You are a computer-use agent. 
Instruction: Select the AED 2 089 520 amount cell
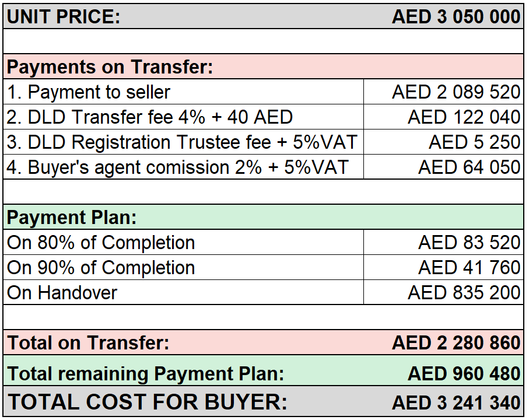coord(444,92)
